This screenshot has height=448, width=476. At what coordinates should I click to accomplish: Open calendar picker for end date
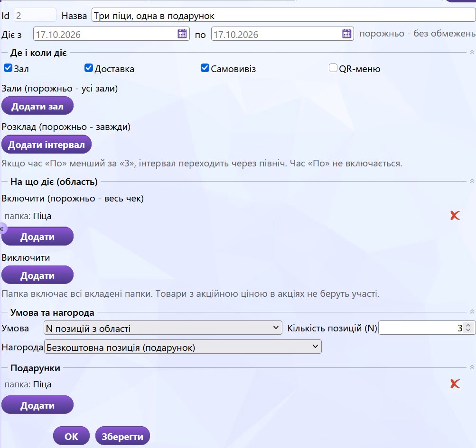[347, 33]
